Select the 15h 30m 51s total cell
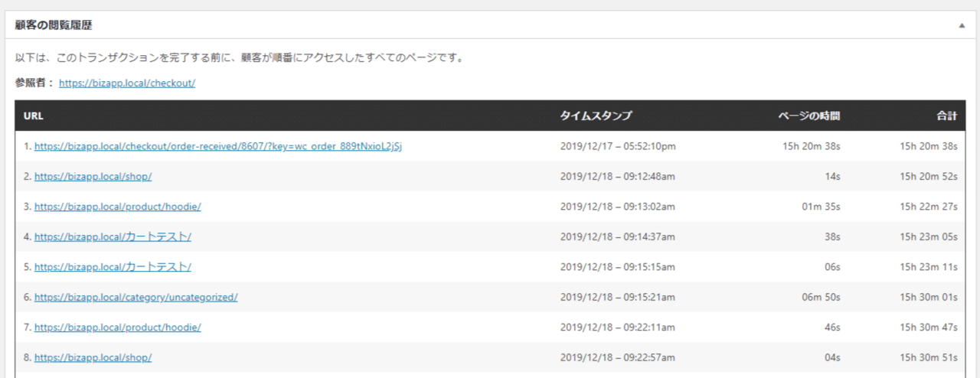 click(x=929, y=357)
